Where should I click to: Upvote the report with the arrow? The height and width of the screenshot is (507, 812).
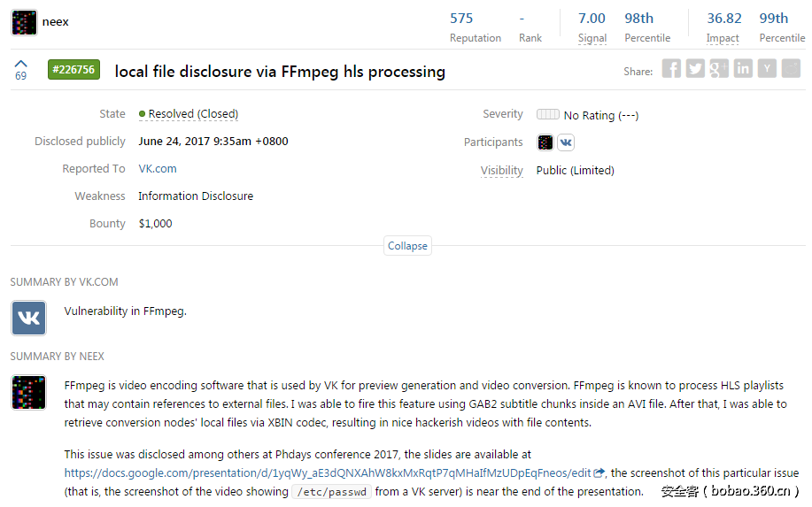click(21, 64)
